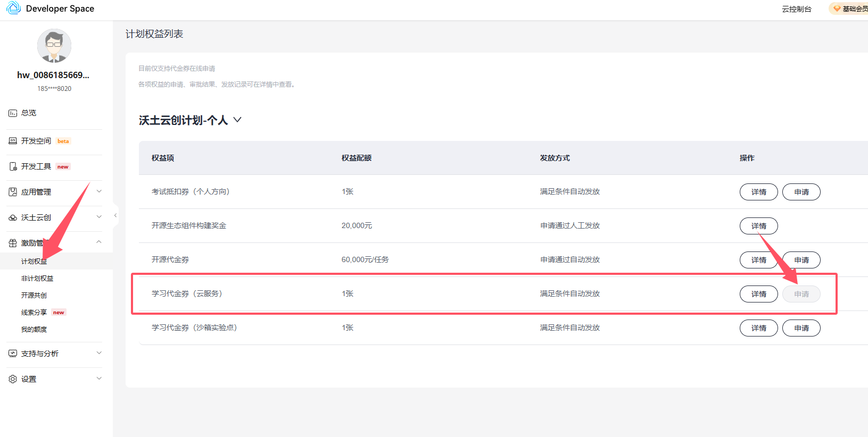Open the 开发工具 menu item

[36, 166]
